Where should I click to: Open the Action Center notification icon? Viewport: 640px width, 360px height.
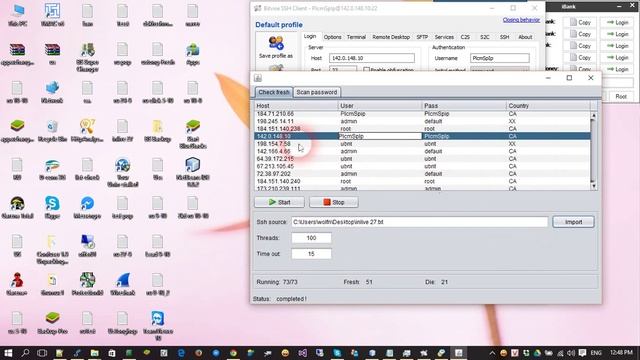tap(582, 353)
